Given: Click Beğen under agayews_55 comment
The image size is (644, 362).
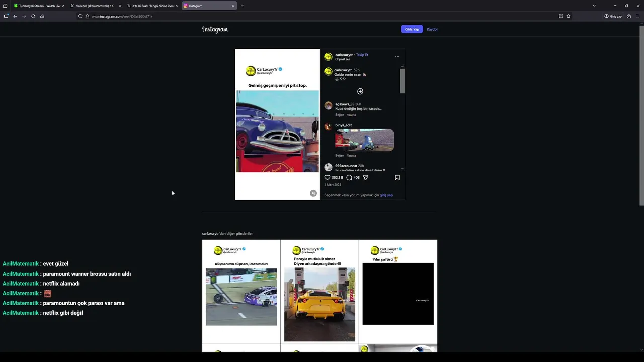Looking at the screenshot, I should [x=340, y=115].
